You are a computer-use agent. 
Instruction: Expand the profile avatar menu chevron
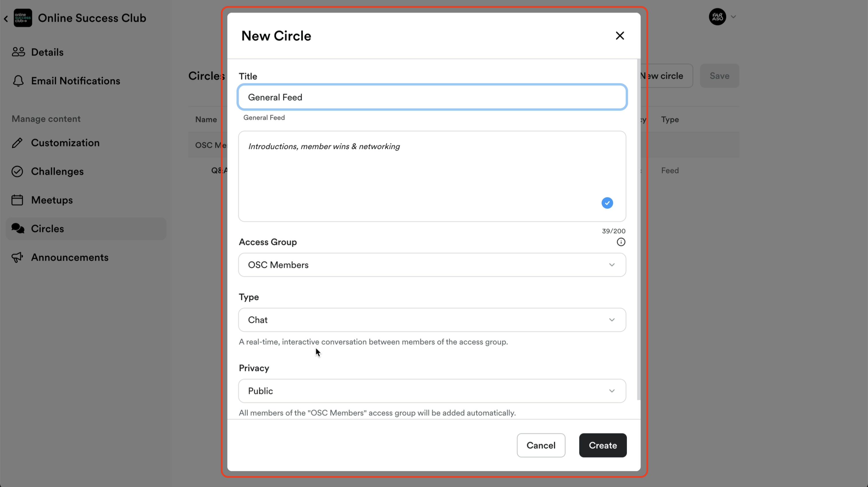[x=733, y=17]
